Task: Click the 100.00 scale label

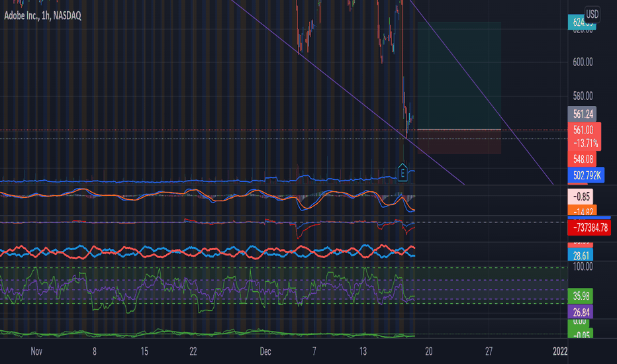Action: [x=583, y=267]
